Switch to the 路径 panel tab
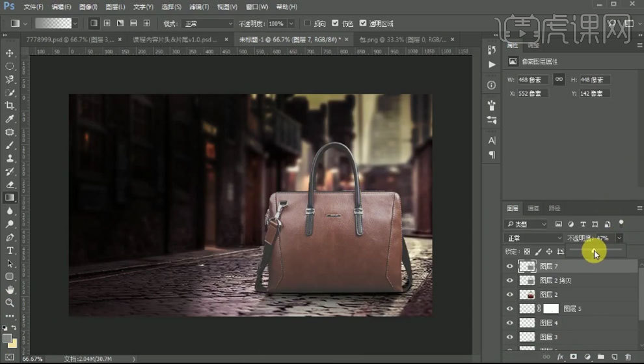This screenshot has width=644, height=364. (554, 208)
